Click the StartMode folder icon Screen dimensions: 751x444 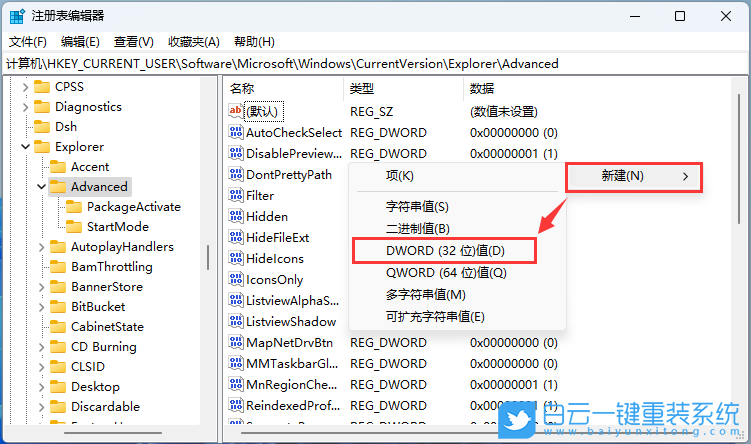(x=74, y=227)
